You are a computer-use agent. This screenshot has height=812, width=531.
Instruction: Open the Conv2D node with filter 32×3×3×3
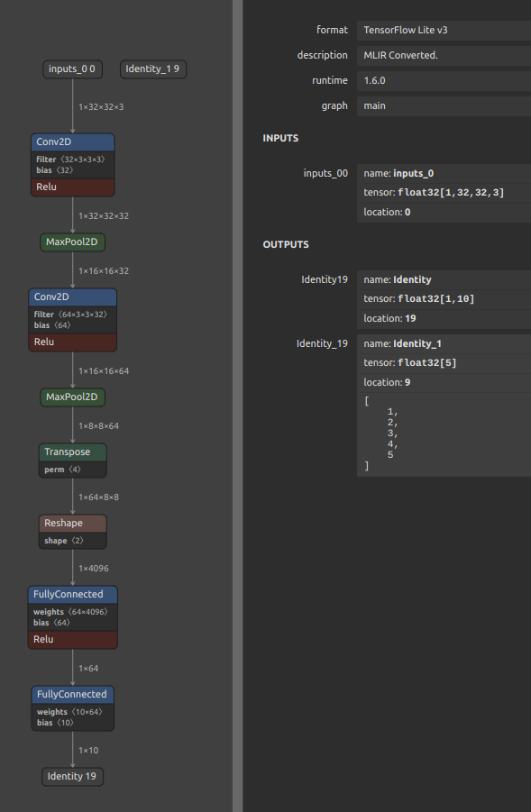click(x=72, y=141)
